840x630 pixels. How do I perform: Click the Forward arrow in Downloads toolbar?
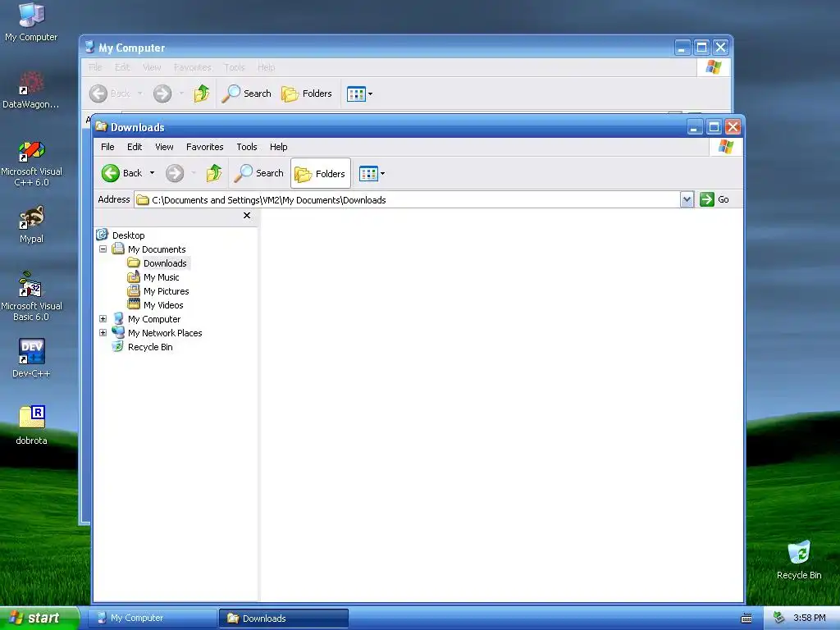tap(175, 173)
